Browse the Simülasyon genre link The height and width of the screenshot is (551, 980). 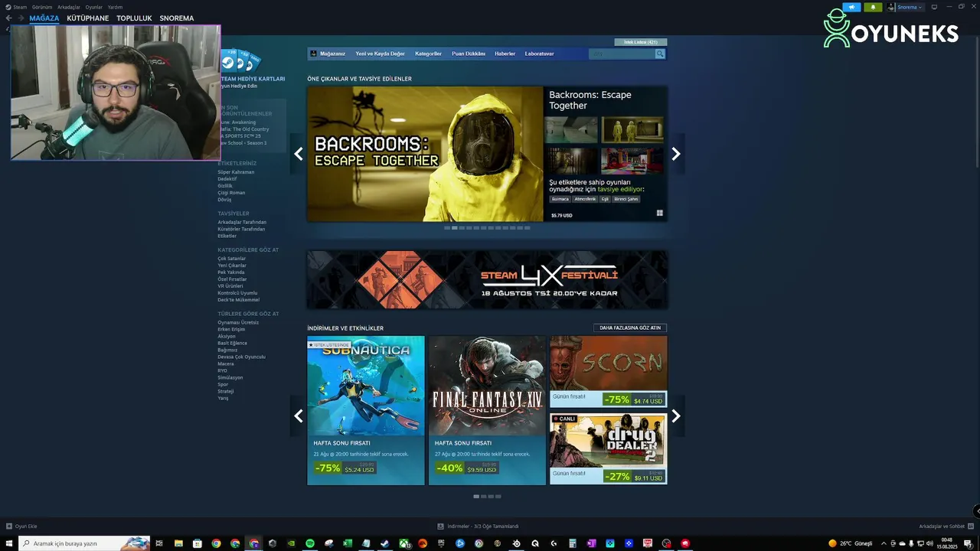230,377
